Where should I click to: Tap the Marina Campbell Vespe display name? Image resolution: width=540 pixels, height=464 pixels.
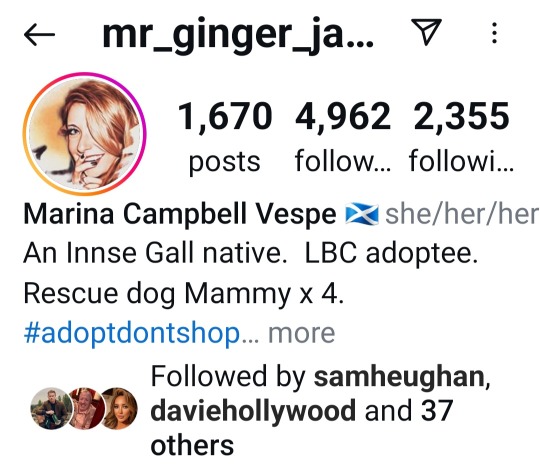click(x=180, y=214)
